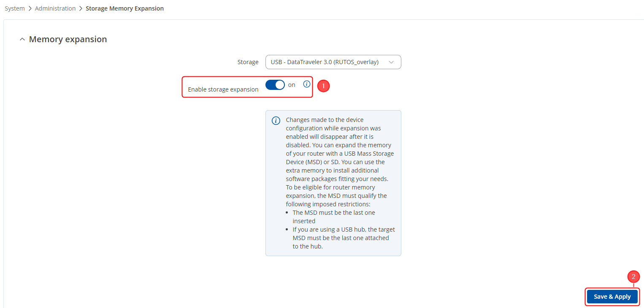Click the USB hub restriction bullet text
Image resolution: width=644 pixels, height=308 pixels.
[x=344, y=238]
